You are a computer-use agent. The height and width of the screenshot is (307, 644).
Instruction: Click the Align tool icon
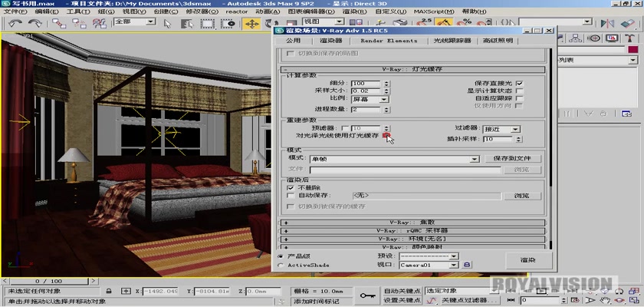coord(628,24)
